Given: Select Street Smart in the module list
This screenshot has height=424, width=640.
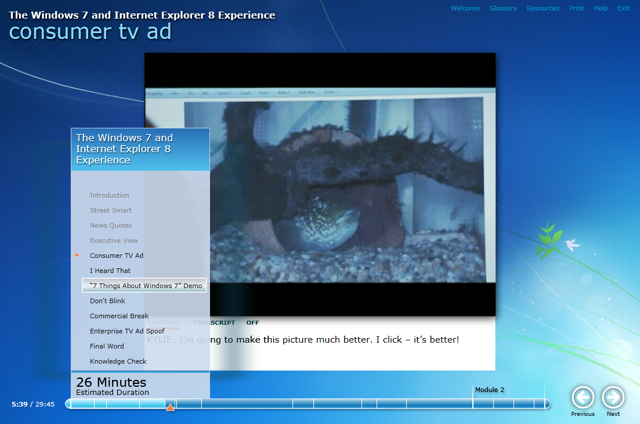Looking at the screenshot, I should pos(111,210).
